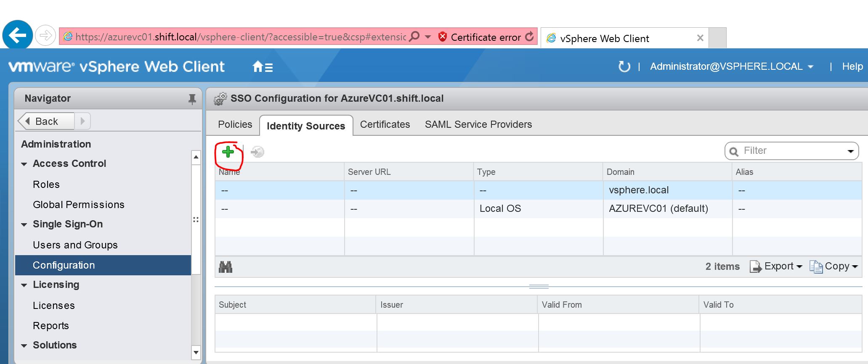Click the Filter input field

(x=791, y=151)
